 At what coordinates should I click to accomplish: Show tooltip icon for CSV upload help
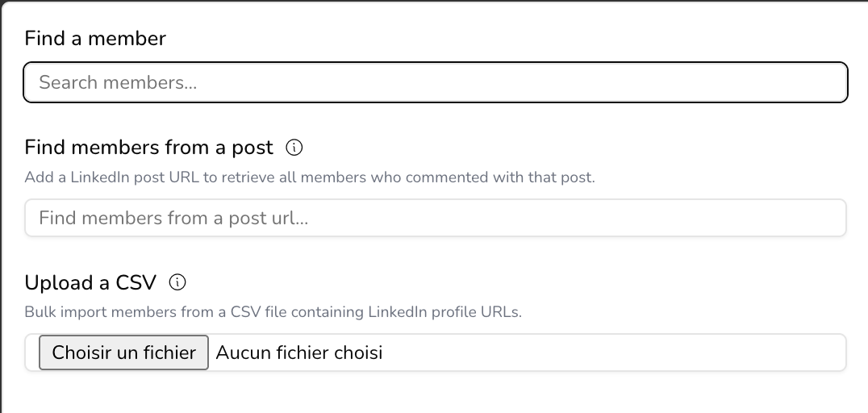177,282
